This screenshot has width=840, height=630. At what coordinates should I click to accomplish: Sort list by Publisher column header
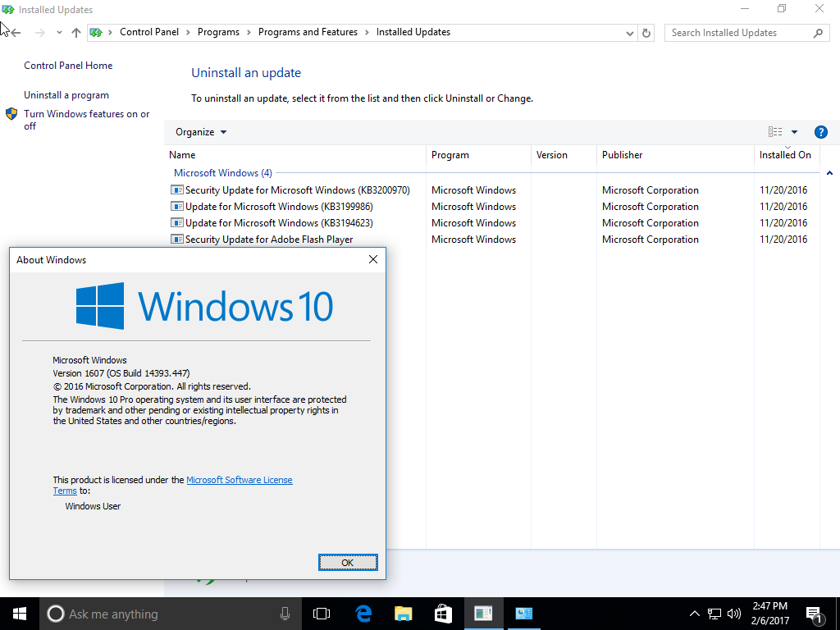click(675, 155)
